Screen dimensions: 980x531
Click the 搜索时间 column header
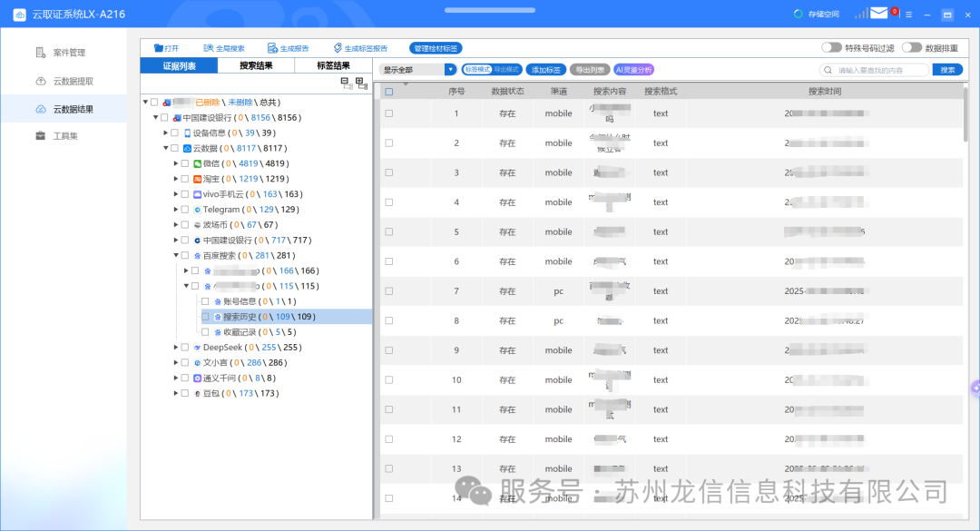[x=824, y=92]
